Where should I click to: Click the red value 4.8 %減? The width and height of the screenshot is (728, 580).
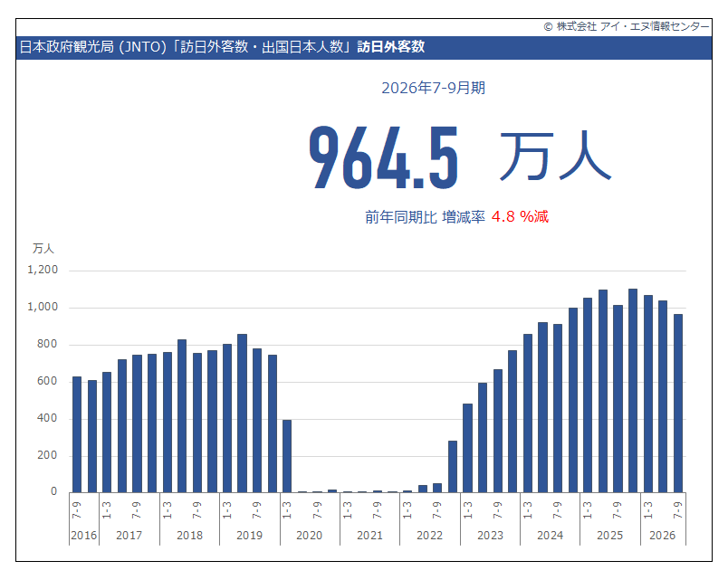tap(520, 216)
